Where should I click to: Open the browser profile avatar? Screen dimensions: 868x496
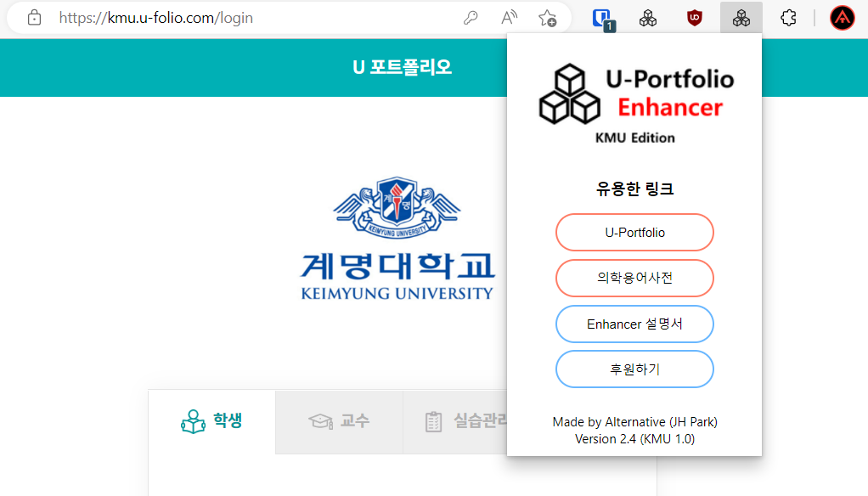pyautogui.click(x=842, y=18)
